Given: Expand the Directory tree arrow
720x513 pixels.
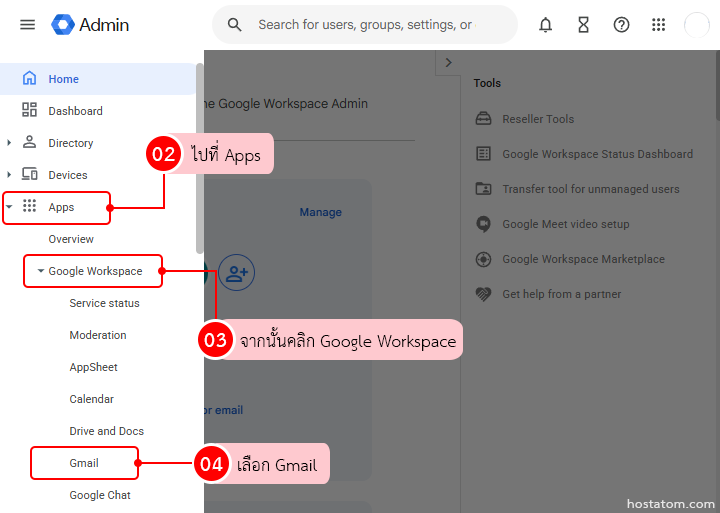Looking at the screenshot, I should coord(9,143).
